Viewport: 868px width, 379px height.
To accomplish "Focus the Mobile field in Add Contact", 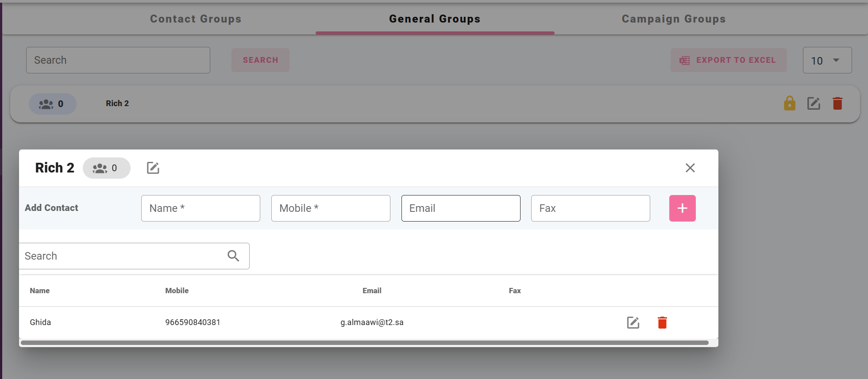I will (331, 208).
